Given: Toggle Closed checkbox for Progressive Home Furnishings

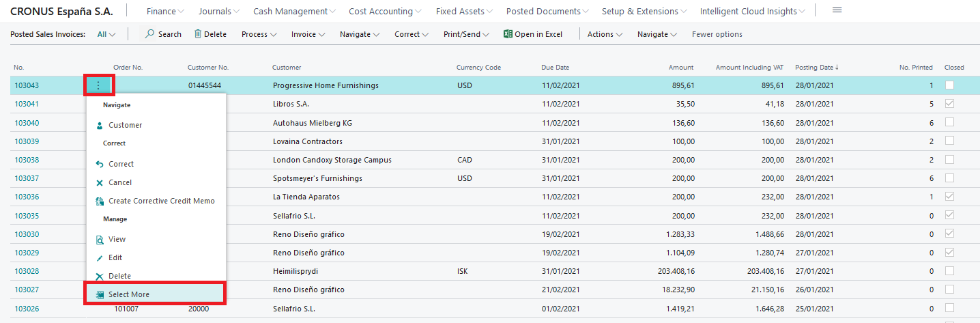Looking at the screenshot, I should [949, 85].
